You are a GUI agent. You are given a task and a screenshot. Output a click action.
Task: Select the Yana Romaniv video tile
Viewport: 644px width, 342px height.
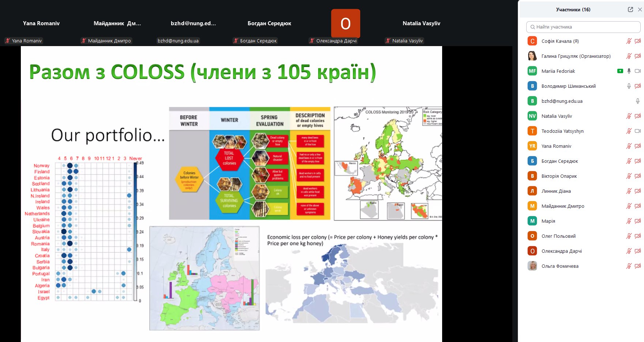[41, 23]
